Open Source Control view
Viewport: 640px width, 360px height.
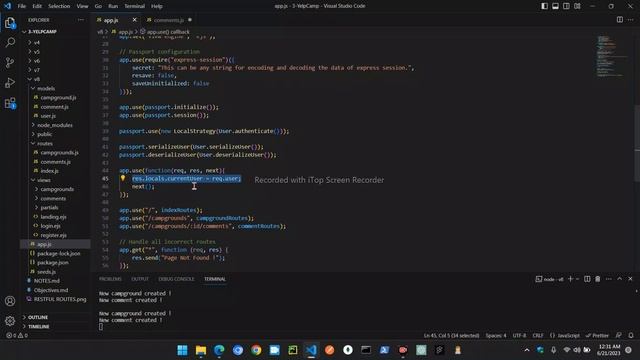10,62
